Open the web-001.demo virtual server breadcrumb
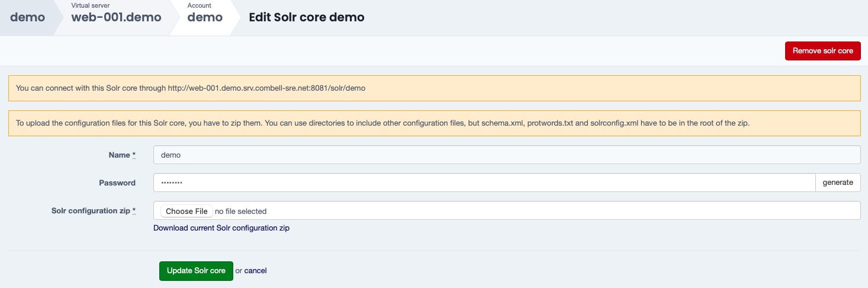Image resolution: width=868 pixels, height=288 pixels. tap(116, 17)
